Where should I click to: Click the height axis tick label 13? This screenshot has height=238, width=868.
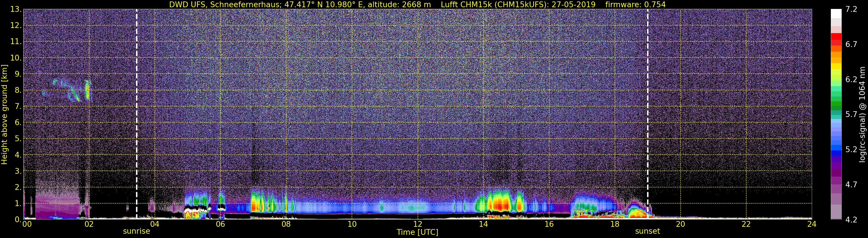click(16, 10)
